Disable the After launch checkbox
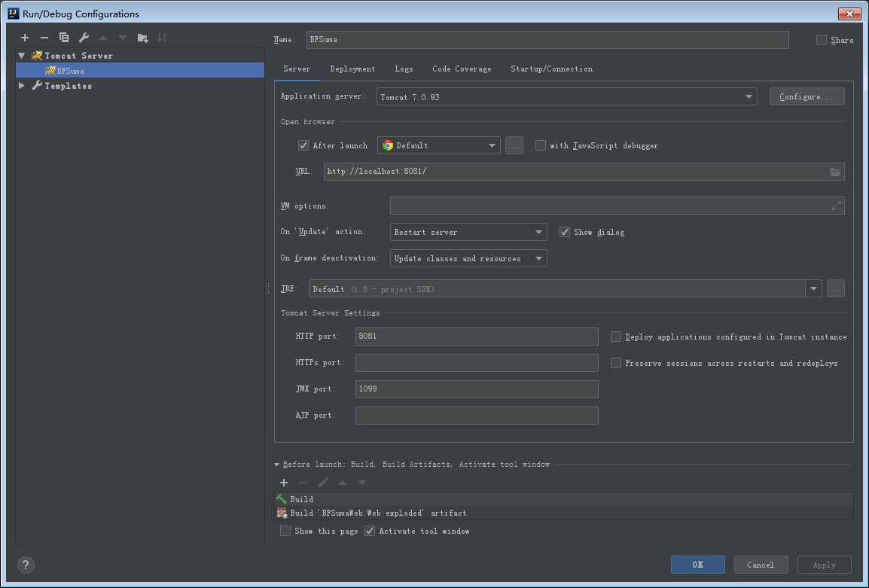This screenshot has height=588, width=869. (x=303, y=145)
